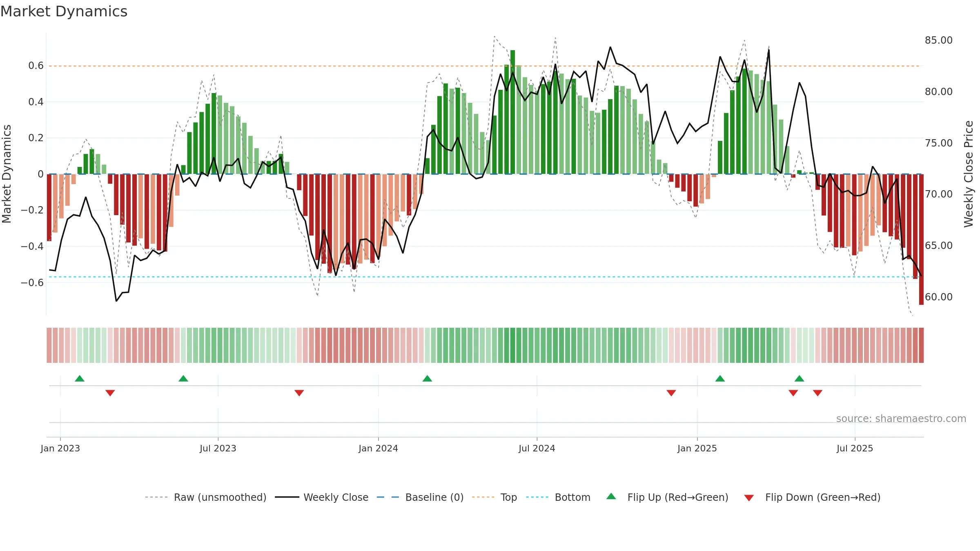Click the green triangle icon in the legend
Screen dimensions: 980x551
611,496
